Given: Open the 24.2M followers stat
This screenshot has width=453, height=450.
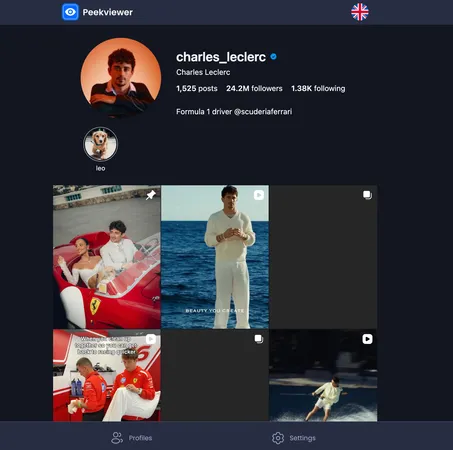Looking at the screenshot, I should click(254, 88).
